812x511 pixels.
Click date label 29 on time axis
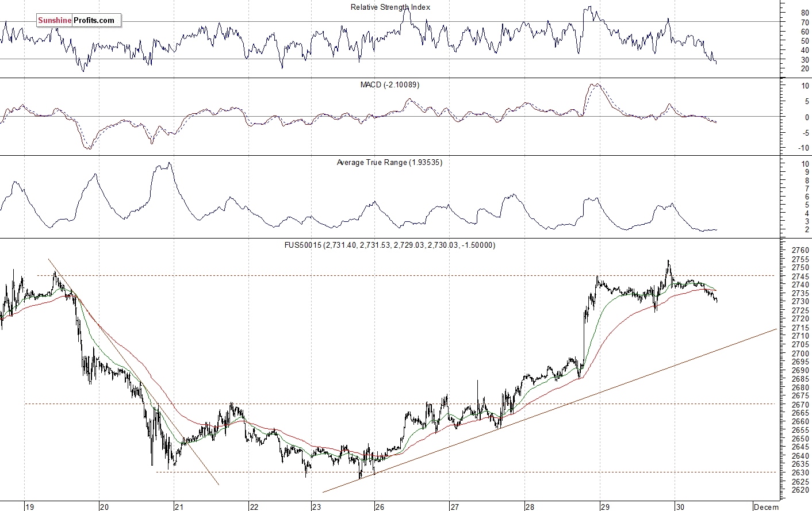[605, 506]
